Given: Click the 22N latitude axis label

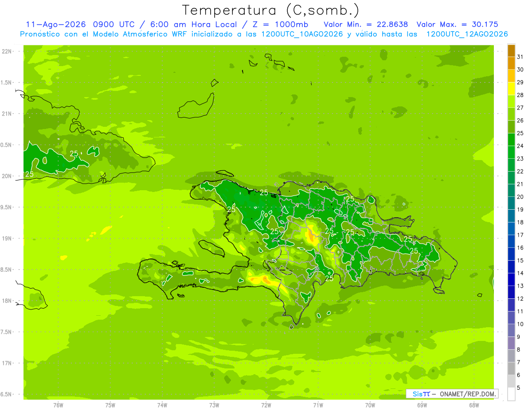Looking at the screenshot, I should point(7,51).
